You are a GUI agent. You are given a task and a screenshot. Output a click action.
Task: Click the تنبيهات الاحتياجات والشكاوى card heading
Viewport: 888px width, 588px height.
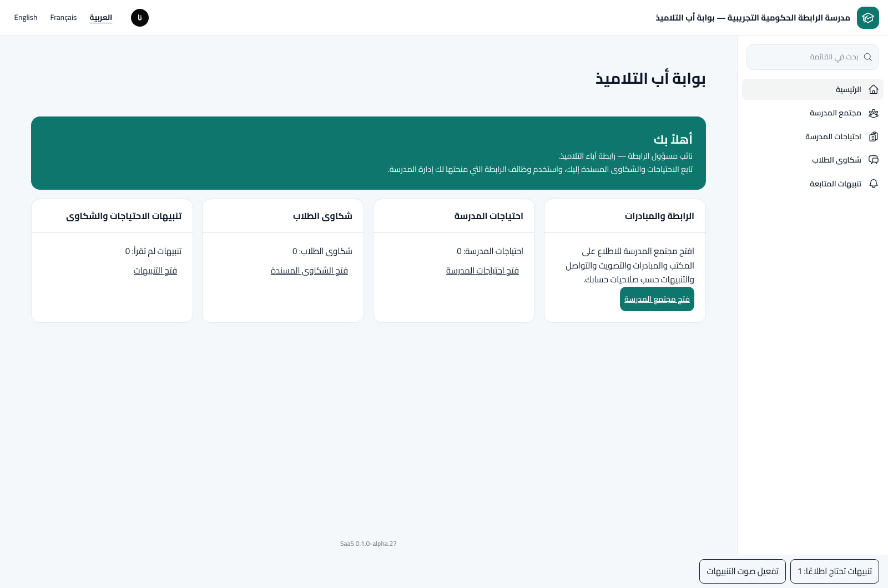pyautogui.click(x=124, y=216)
